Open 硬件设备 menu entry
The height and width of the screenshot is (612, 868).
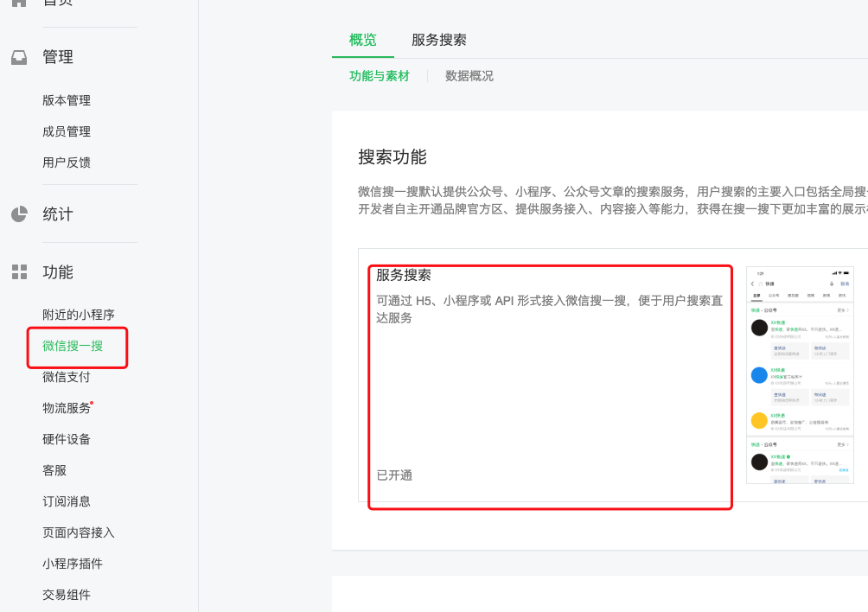click(x=67, y=439)
